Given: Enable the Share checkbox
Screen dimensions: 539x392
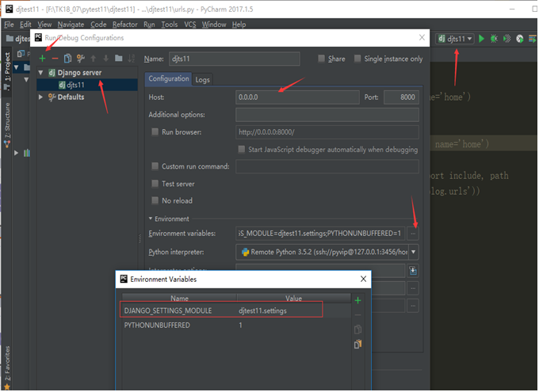Looking at the screenshot, I should pos(321,59).
